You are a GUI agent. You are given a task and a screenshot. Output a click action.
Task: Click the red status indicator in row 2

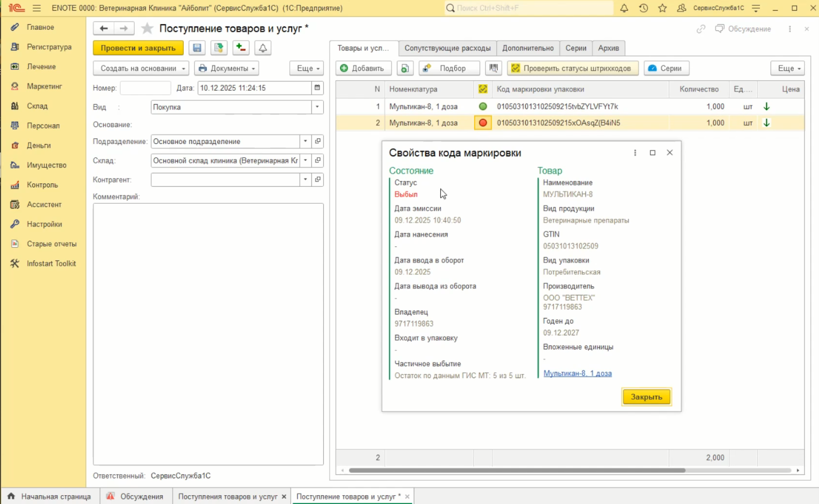[482, 123]
